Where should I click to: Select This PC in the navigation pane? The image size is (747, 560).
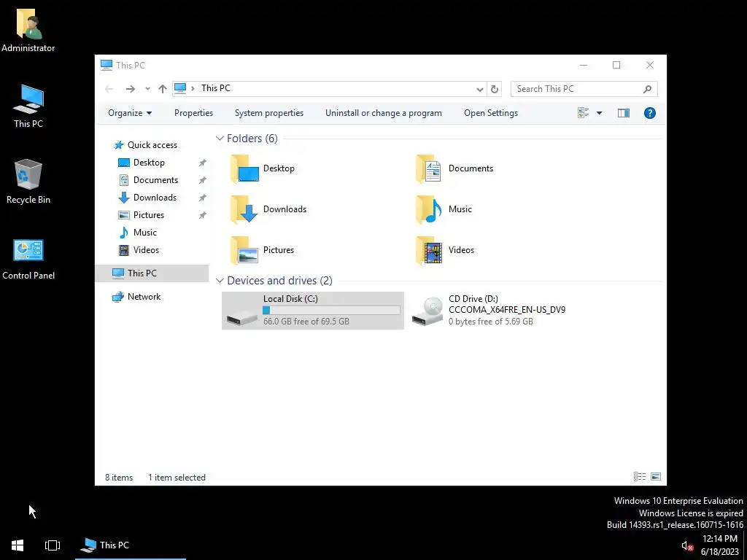[x=152, y=273]
